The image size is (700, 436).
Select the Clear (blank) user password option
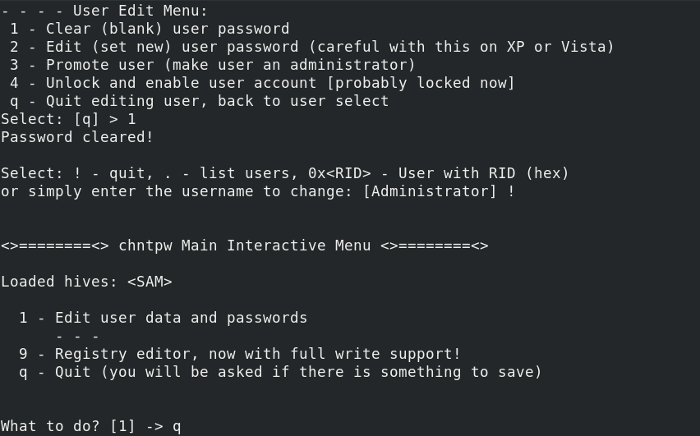[x=150, y=29]
